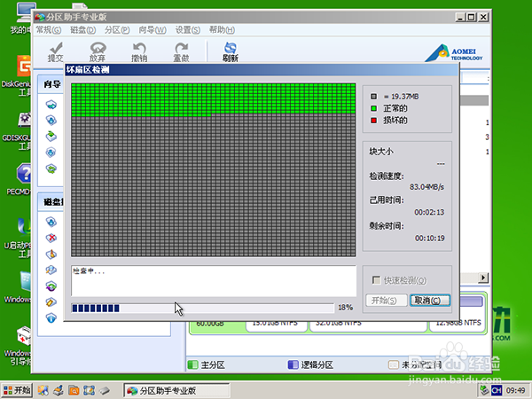The image size is (532, 399).
Task: Click fourth icon in the 向导 panel
Action: [51, 152]
